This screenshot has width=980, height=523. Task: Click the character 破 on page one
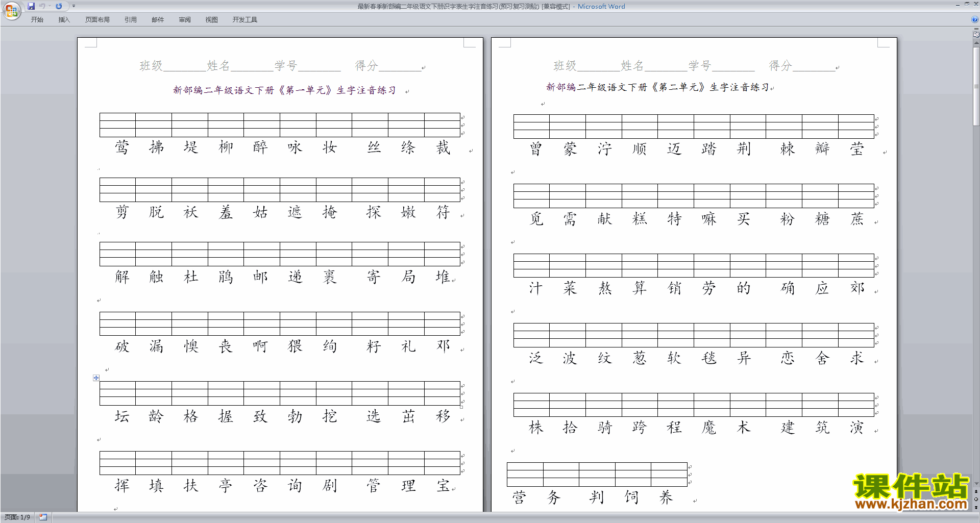tap(122, 346)
